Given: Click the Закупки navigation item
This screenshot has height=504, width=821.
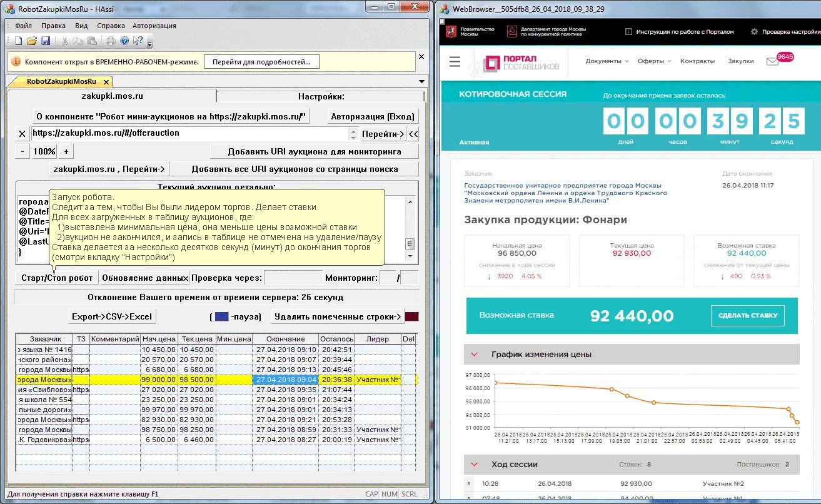Looking at the screenshot, I should 740,61.
